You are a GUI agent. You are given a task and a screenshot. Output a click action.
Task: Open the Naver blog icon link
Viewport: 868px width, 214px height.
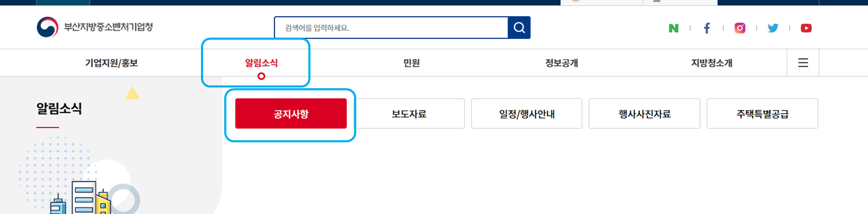tap(673, 28)
